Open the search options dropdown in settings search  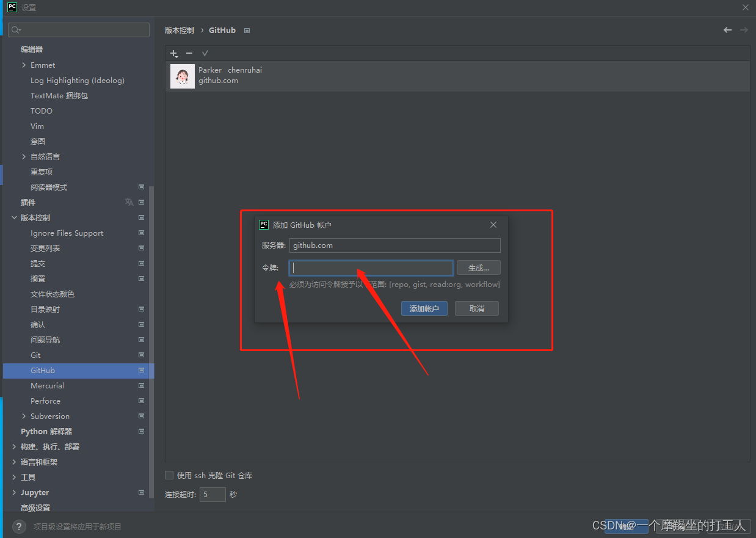[x=16, y=30]
